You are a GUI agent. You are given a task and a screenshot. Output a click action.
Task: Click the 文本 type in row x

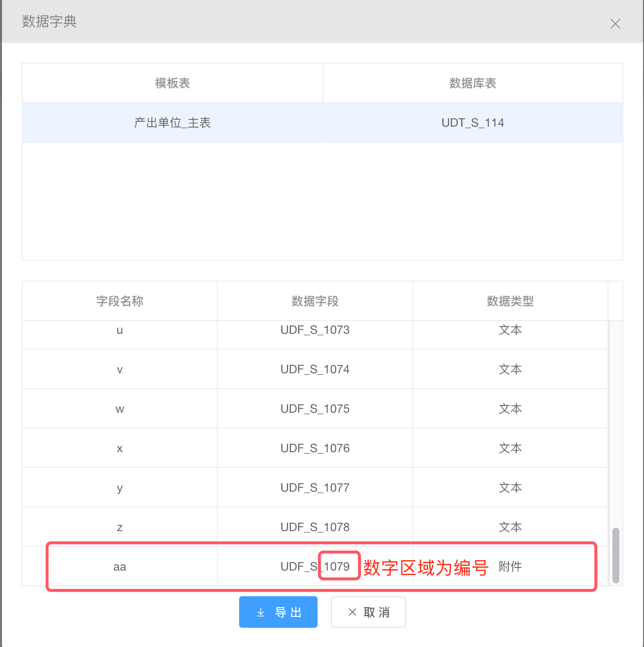click(510, 448)
